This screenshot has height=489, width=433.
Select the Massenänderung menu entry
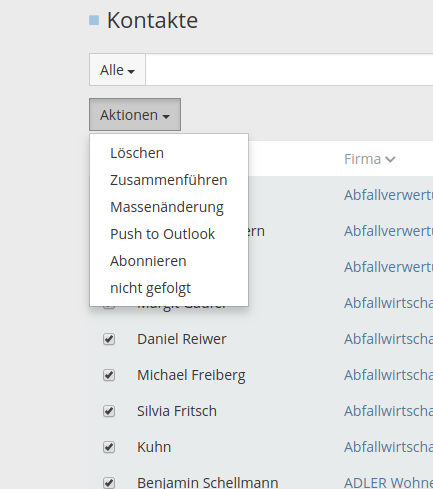tap(169, 207)
